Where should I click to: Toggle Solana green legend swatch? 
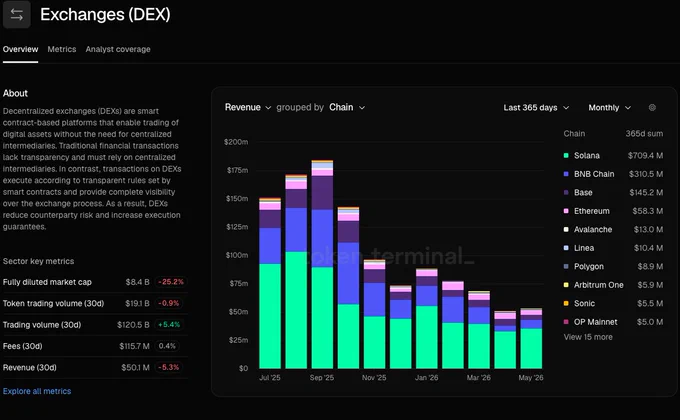[x=566, y=155]
